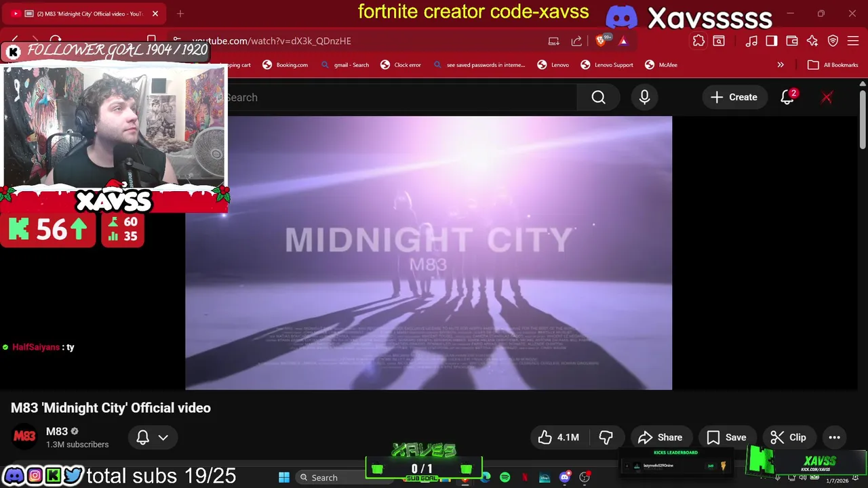The image size is (868, 488).
Task: Open the Brave Wallet icon
Action: (x=792, y=41)
